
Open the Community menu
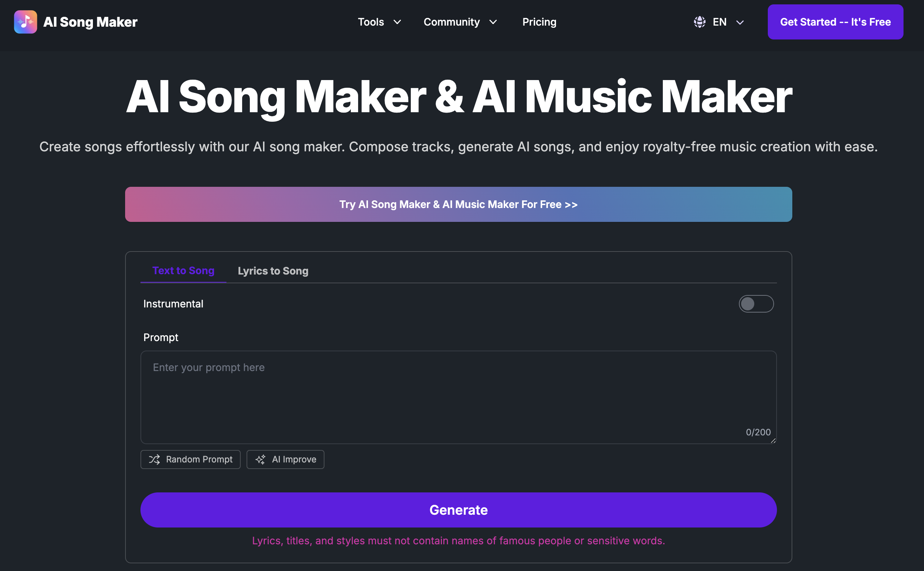[460, 22]
